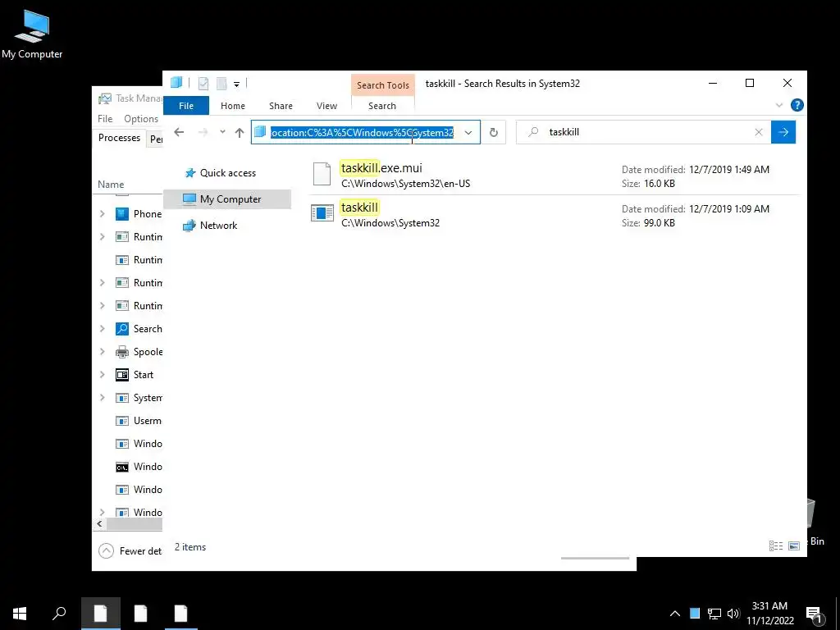Screen dimensions: 840x630
Task: Open Explorer help question mark
Action: 797,106
